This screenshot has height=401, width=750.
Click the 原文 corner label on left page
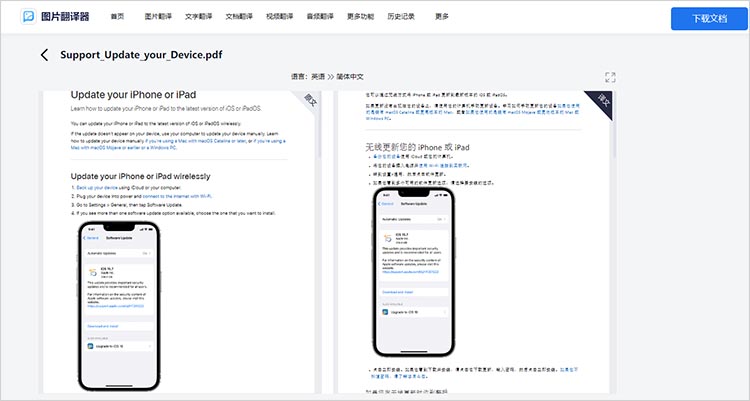[x=310, y=100]
